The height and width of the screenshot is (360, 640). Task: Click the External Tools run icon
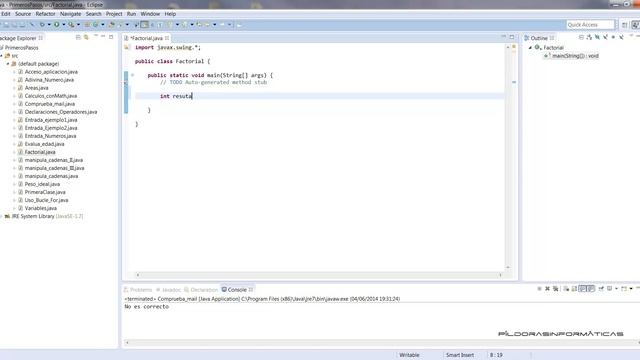pyautogui.click(x=71, y=24)
